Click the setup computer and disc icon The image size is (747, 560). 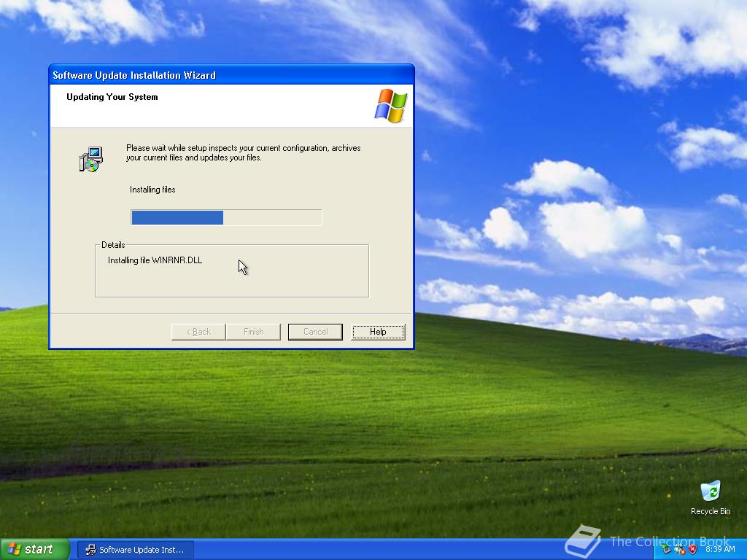[91, 159]
